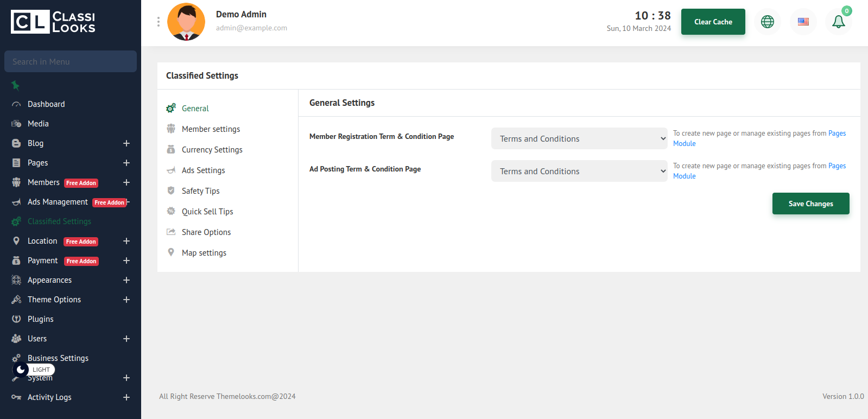Click the Clear Cache button
This screenshot has height=419, width=868.
(x=713, y=22)
